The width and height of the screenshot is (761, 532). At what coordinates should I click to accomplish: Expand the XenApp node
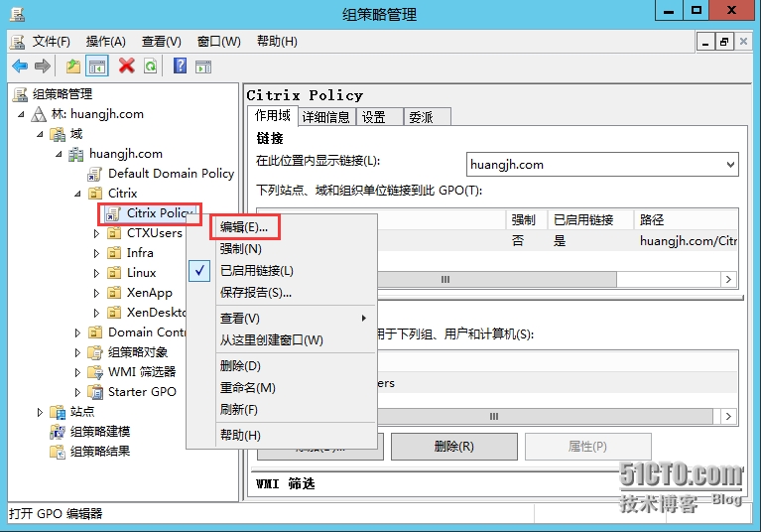pyautogui.click(x=96, y=293)
